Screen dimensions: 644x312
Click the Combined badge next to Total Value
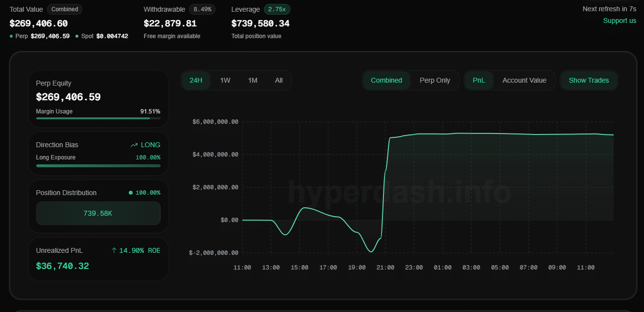(x=65, y=9)
